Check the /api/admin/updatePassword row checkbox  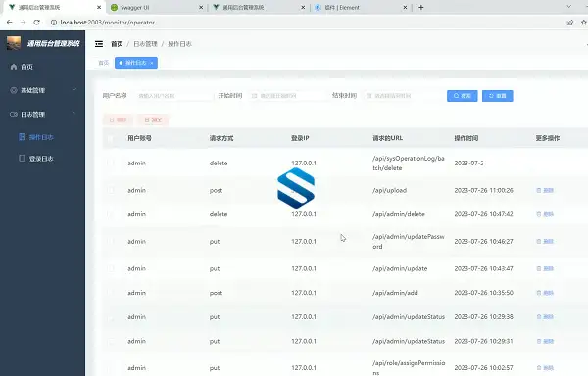[x=110, y=242]
